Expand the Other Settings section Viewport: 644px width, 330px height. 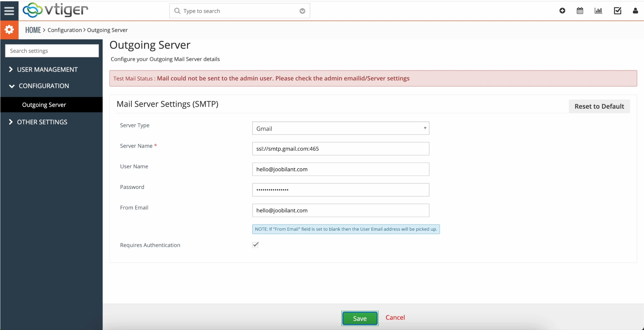(42, 122)
